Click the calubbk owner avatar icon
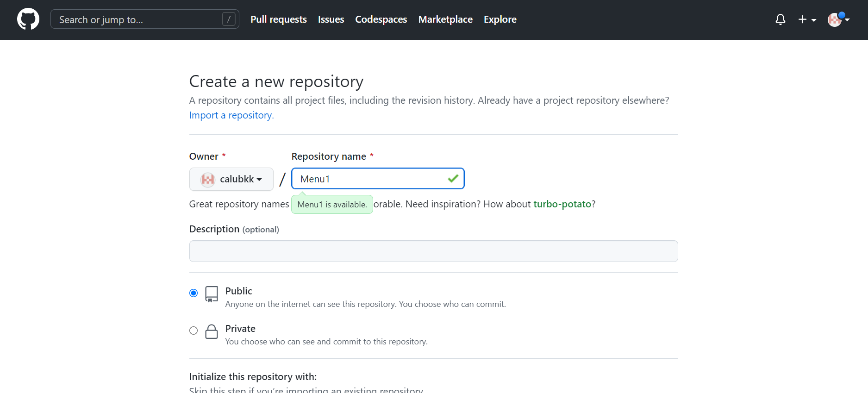Image resolution: width=868 pixels, height=393 pixels. click(x=208, y=179)
